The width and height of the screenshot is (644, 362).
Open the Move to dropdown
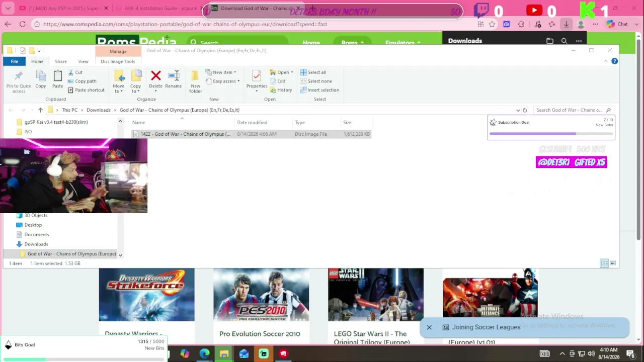pos(119,81)
